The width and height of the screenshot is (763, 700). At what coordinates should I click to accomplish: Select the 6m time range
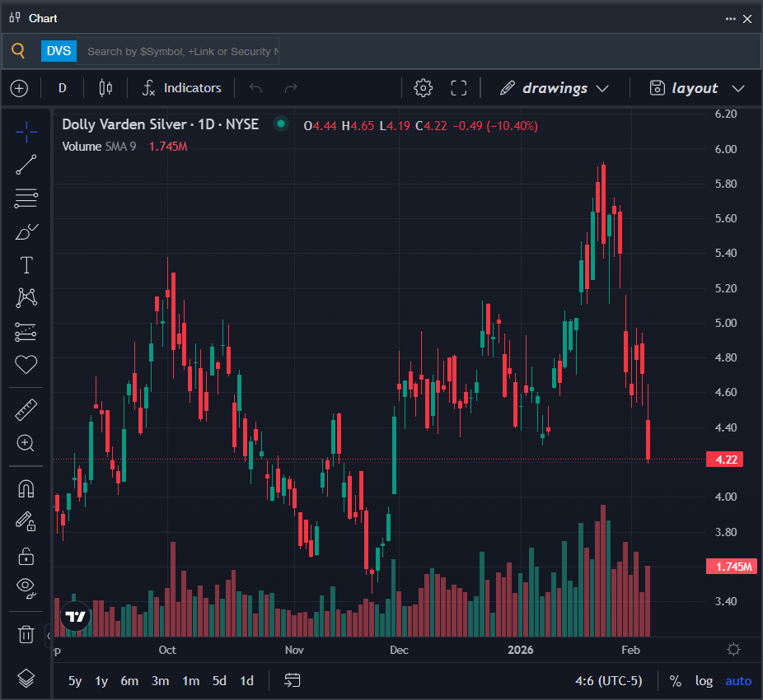coord(129,681)
